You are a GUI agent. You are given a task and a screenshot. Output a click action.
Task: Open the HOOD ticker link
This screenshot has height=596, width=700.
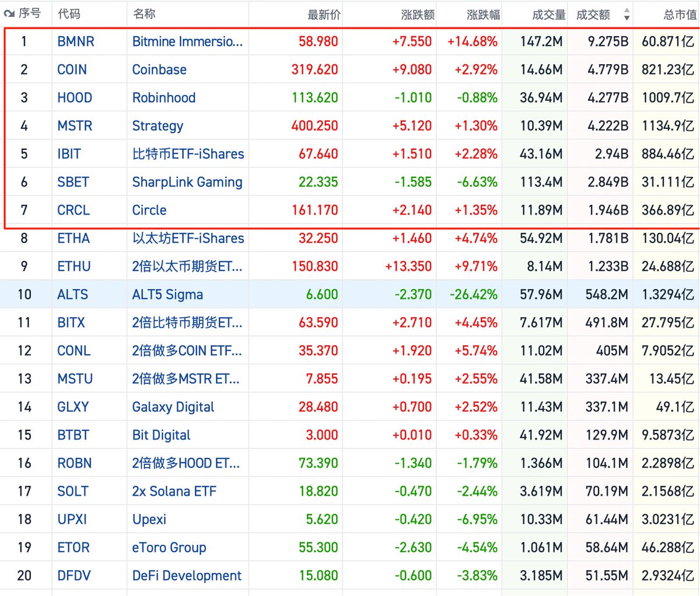click(x=75, y=97)
